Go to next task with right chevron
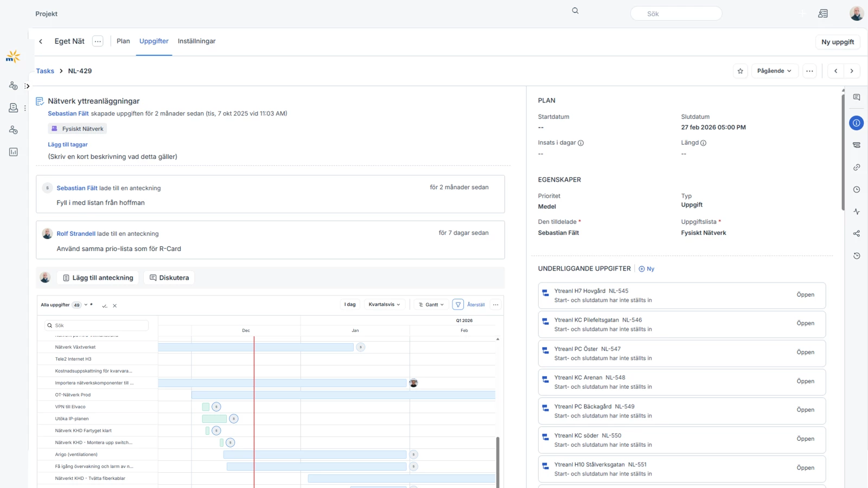 coord(852,71)
